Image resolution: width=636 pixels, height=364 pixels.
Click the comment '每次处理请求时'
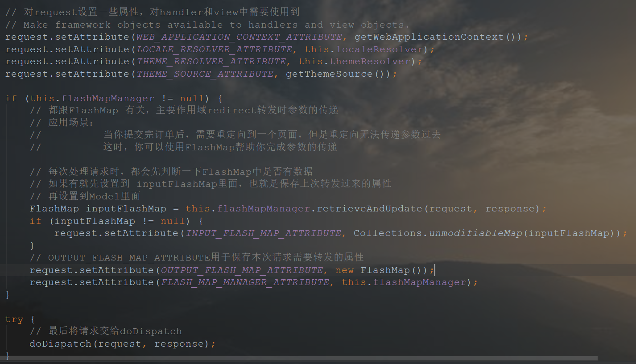[x=171, y=172]
